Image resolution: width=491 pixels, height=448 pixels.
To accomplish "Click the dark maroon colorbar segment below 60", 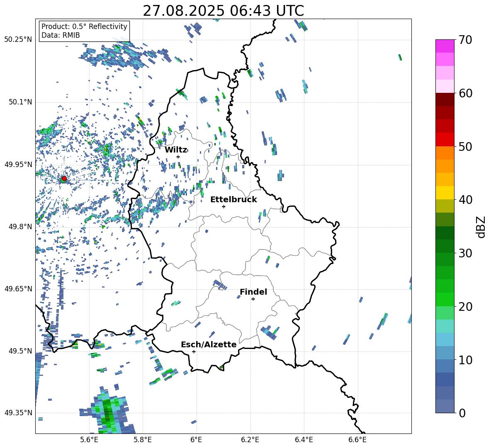I will (x=445, y=99).
